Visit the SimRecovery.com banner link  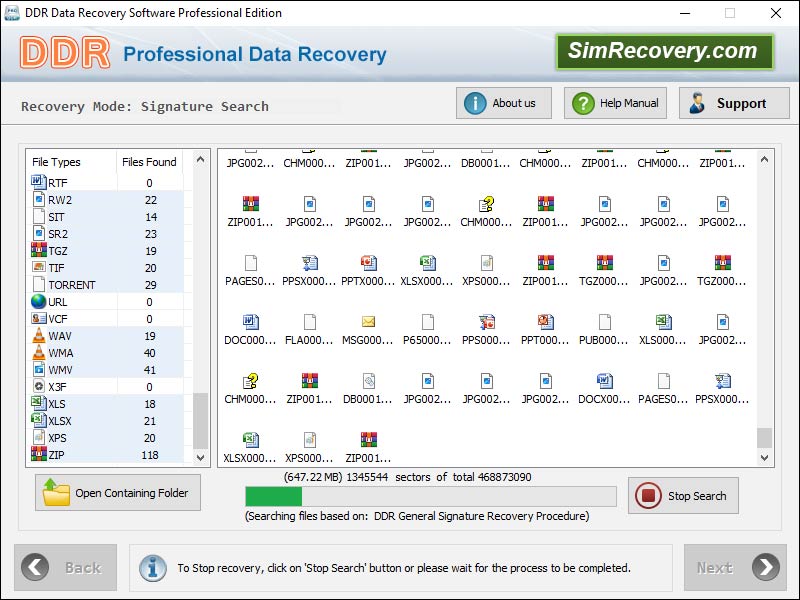[x=665, y=51]
